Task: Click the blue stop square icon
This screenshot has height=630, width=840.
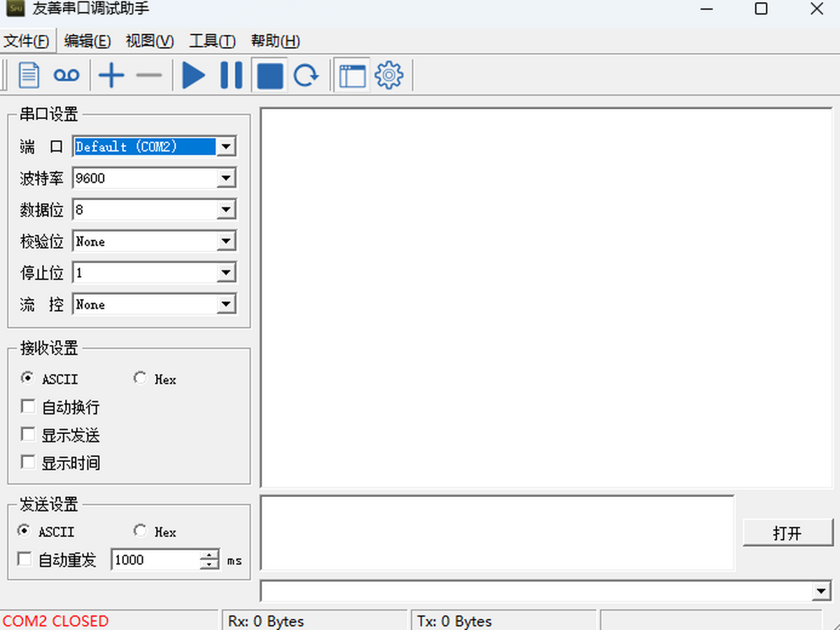Action: 269,76
